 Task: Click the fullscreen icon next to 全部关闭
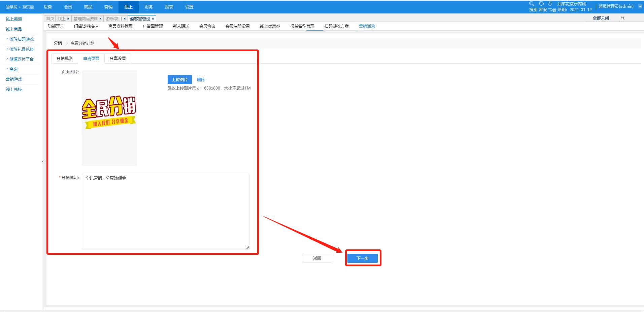[622, 18]
